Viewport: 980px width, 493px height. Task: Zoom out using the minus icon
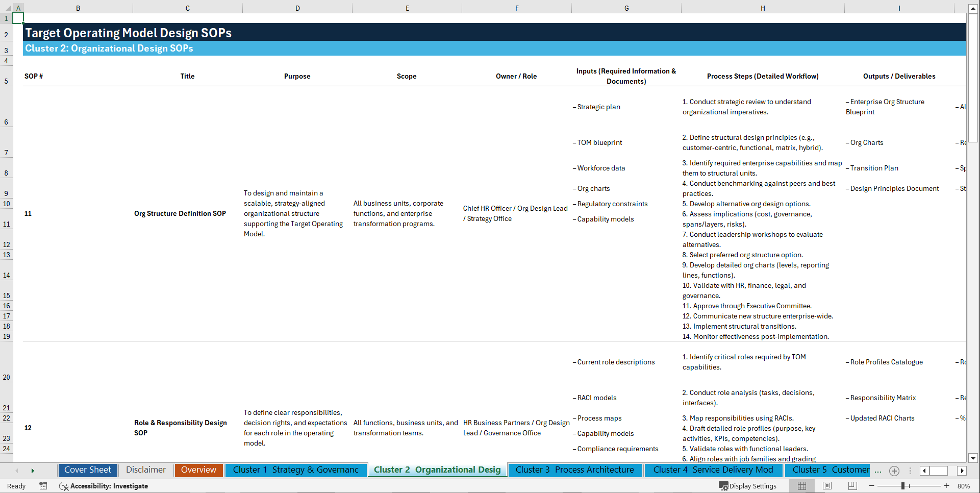[x=871, y=486]
